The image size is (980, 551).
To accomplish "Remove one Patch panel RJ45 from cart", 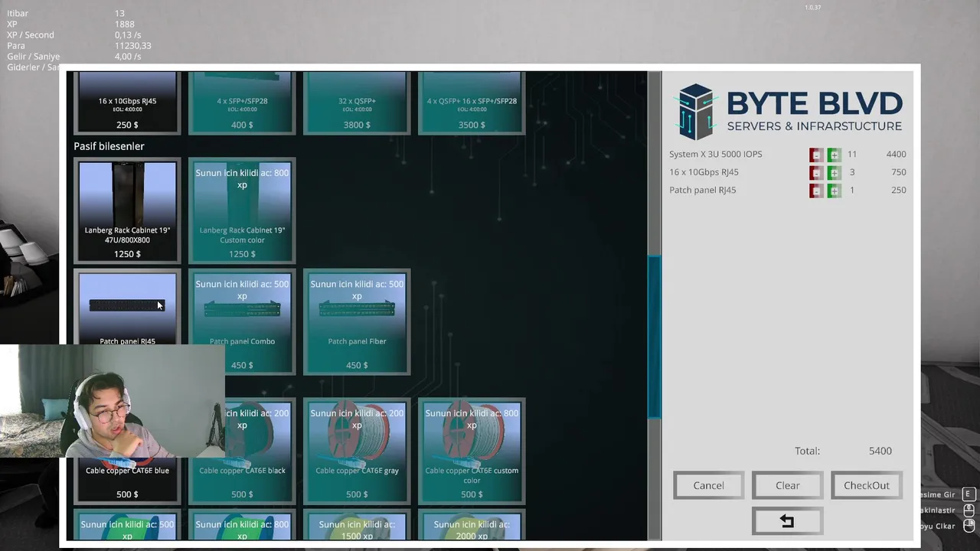I will [x=816, y=191].
